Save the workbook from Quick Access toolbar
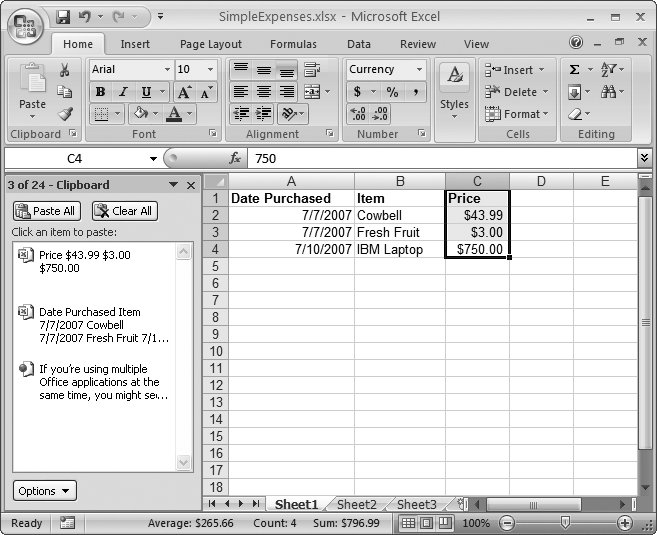This screenshot has height=535, width=657. click(63, 17)
